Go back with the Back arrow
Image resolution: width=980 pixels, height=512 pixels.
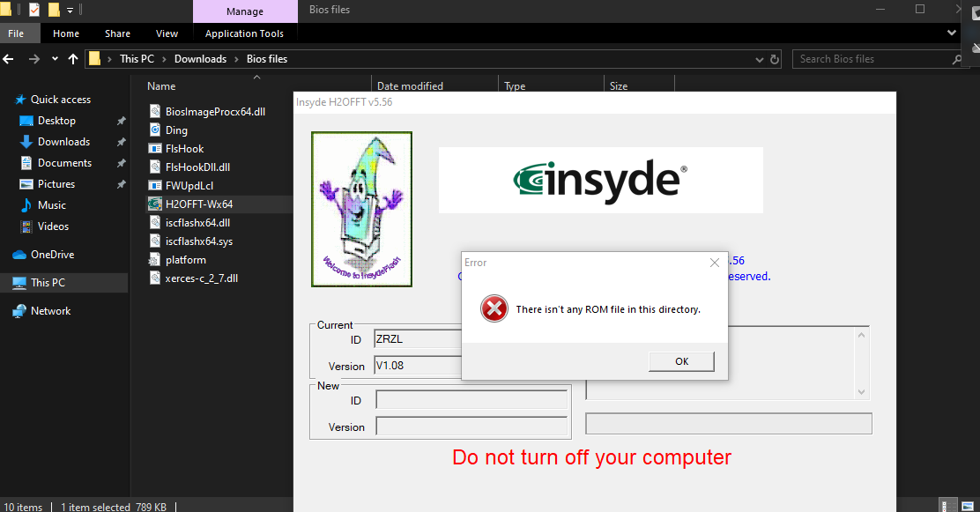(8, 59)
